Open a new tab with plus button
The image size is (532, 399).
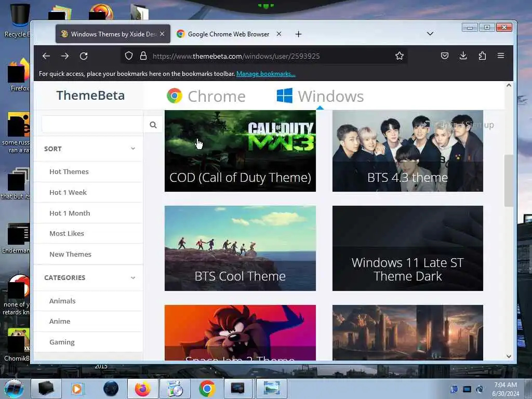(298, 34)
